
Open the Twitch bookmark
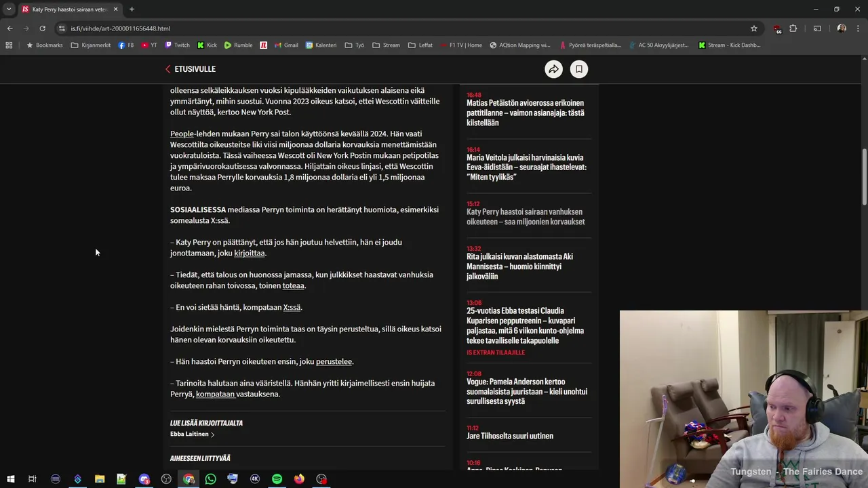[x=177, y=45]
